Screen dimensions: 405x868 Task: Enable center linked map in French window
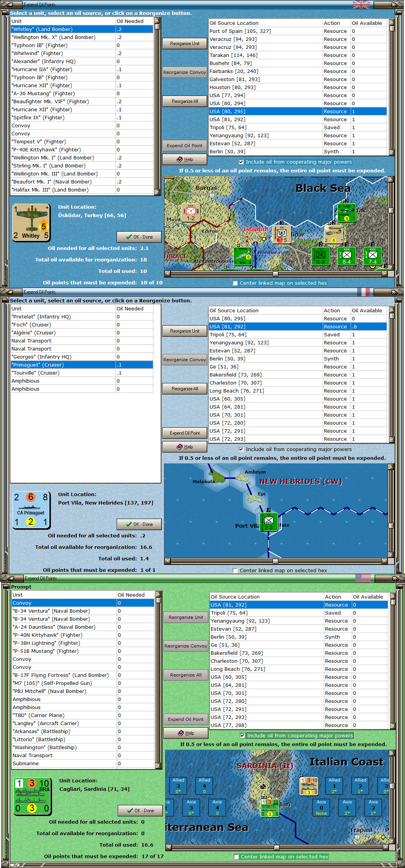point(235,571)
